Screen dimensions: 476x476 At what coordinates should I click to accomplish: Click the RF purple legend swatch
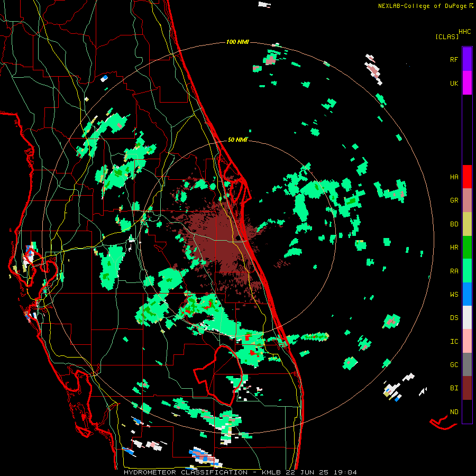pos(467,59)
